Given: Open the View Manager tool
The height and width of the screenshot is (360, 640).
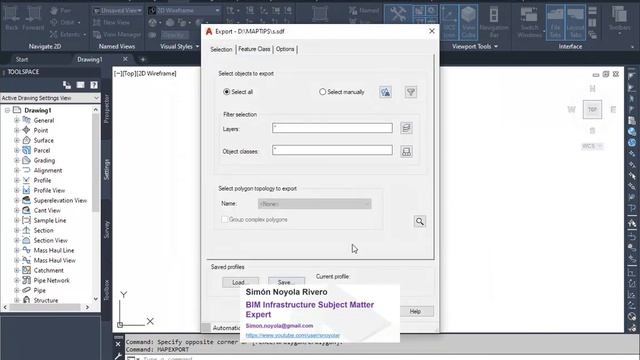Looking at the screenshot, I should (x=117, y=35).
